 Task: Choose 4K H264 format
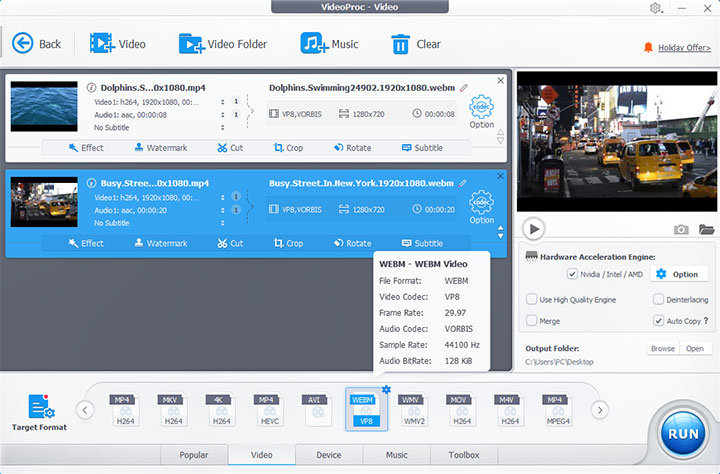[221, 410]
